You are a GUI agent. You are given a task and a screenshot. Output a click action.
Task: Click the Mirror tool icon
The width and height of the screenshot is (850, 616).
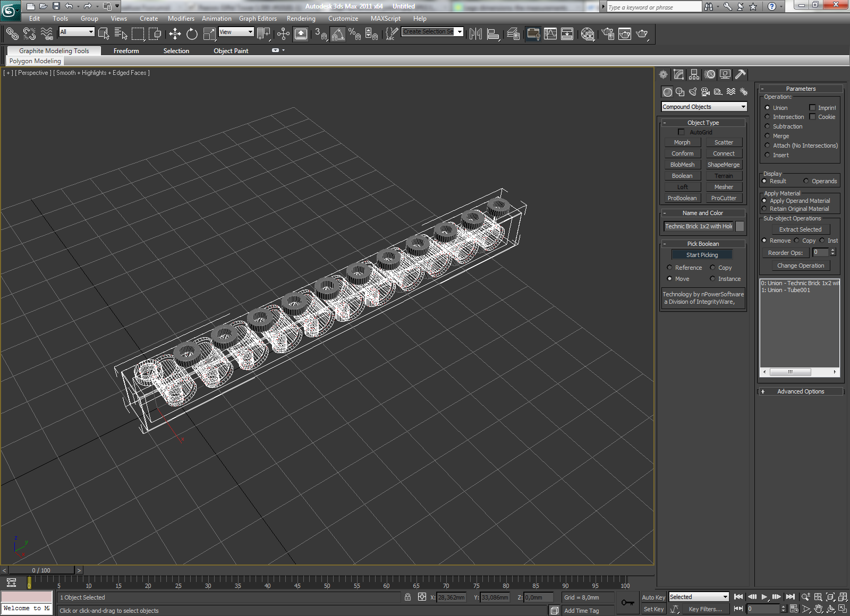pyautogui.click(x=475, y=34)
